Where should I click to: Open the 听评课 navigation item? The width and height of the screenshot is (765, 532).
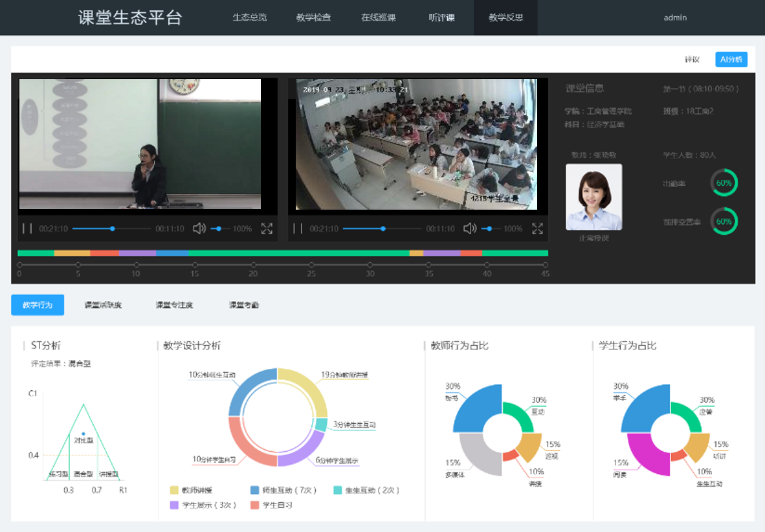point(443,17)
